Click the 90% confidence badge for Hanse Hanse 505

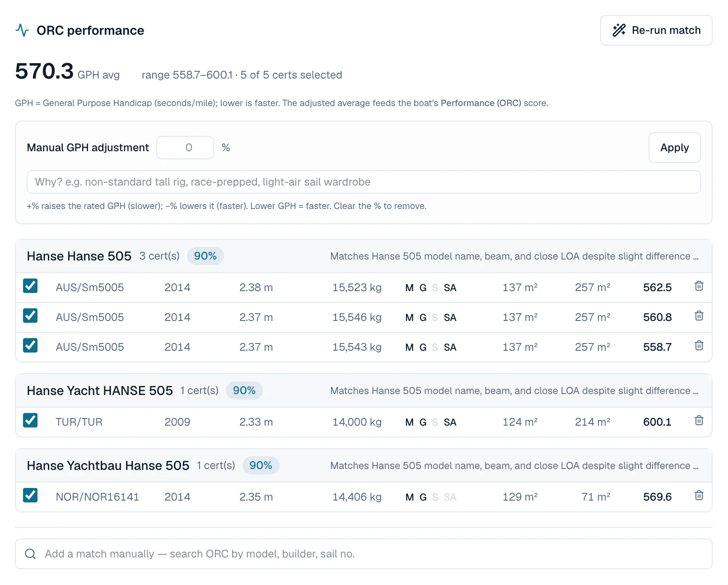tap(205, 256)
